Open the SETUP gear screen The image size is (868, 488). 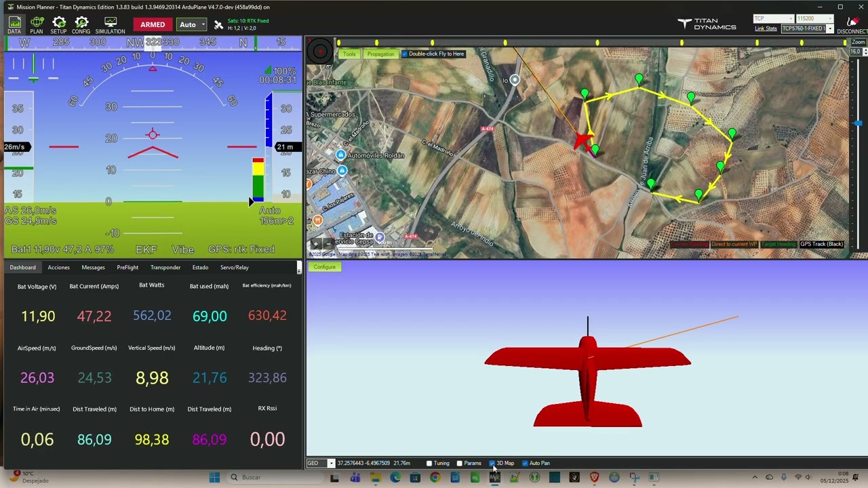click(x=59, y=26)
